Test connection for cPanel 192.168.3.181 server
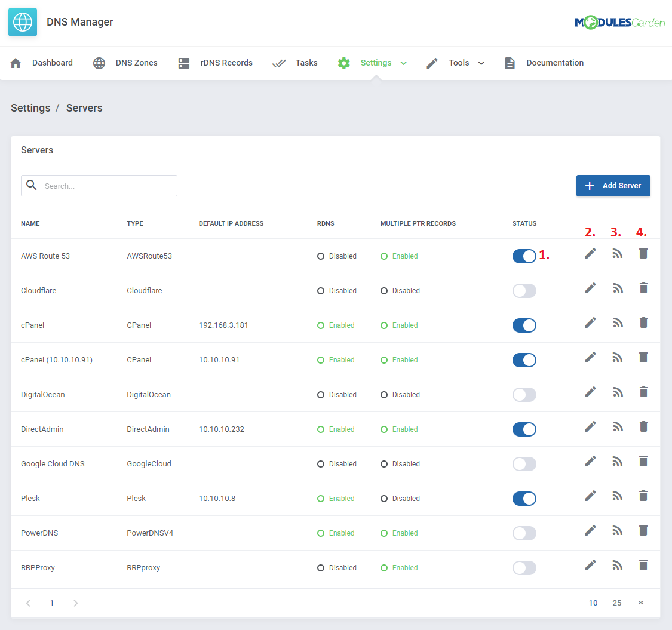672x630 pixels. point(617,322)
